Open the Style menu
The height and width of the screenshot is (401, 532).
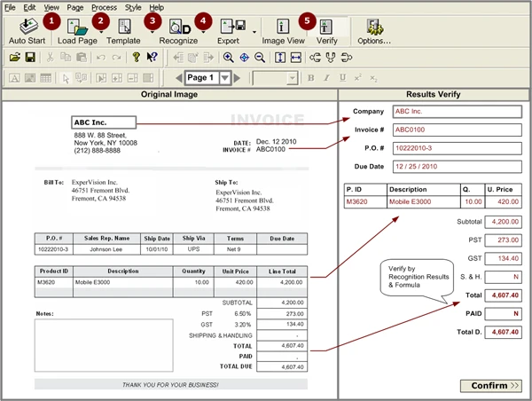coord(133,7)
